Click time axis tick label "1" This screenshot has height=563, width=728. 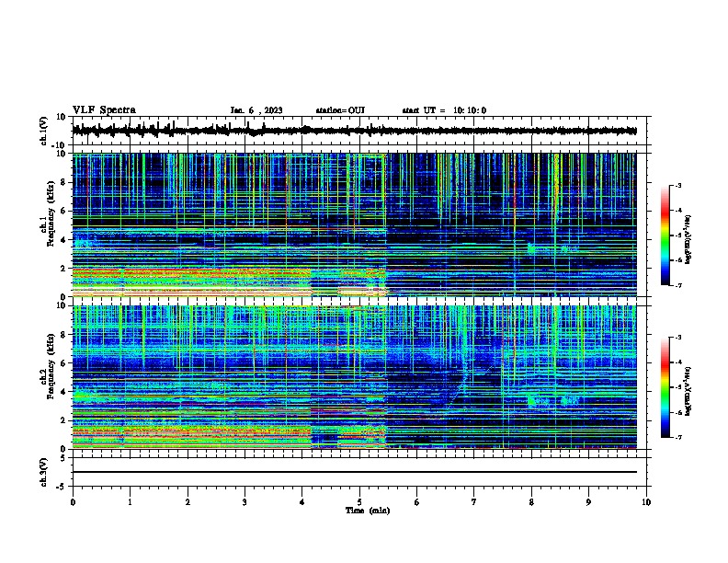point(130,502)
